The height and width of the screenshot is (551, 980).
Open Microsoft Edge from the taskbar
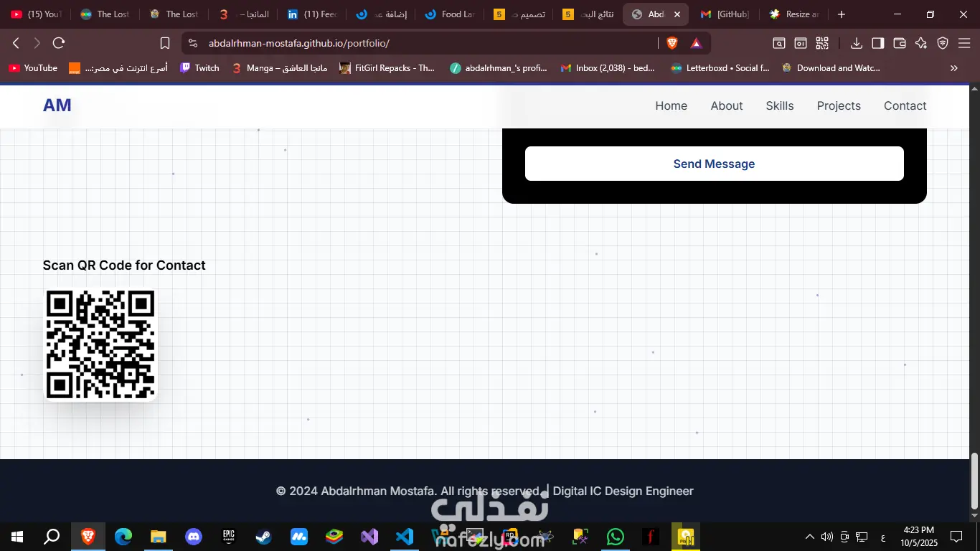pos(123,537)
